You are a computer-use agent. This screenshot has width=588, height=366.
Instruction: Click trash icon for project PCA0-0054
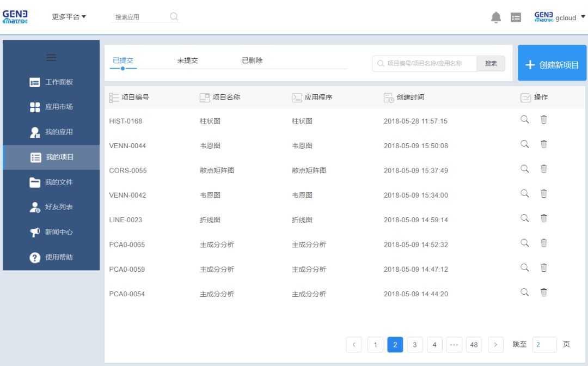point(543,292)
